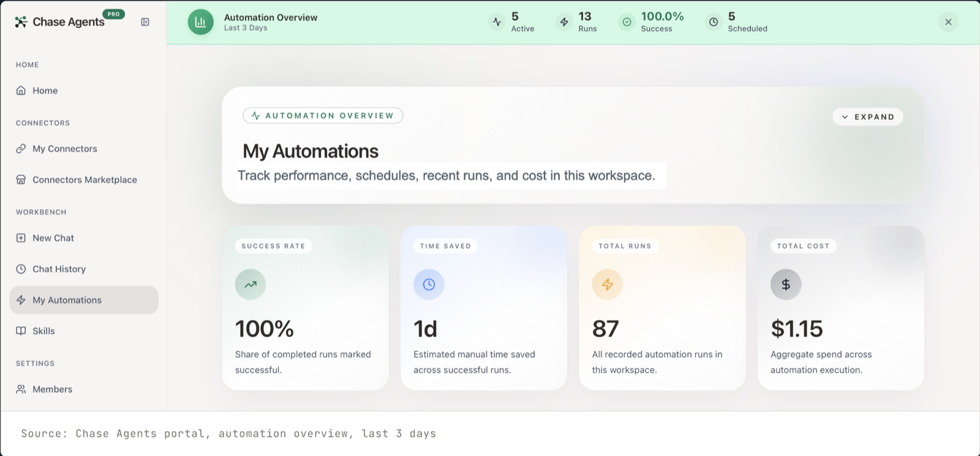
Task: Close the Automation Overview banner
Action: coord(948,22)
